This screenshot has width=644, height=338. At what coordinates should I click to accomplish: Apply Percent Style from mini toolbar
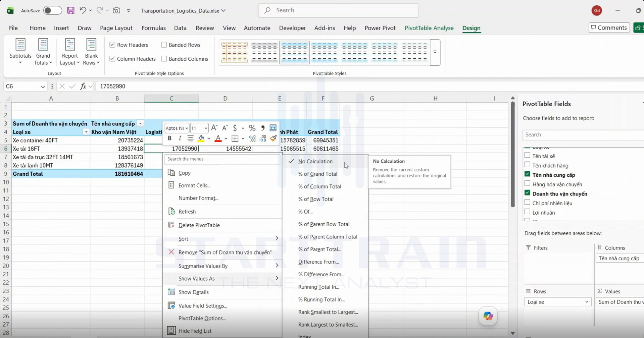[x=252, y=128]
